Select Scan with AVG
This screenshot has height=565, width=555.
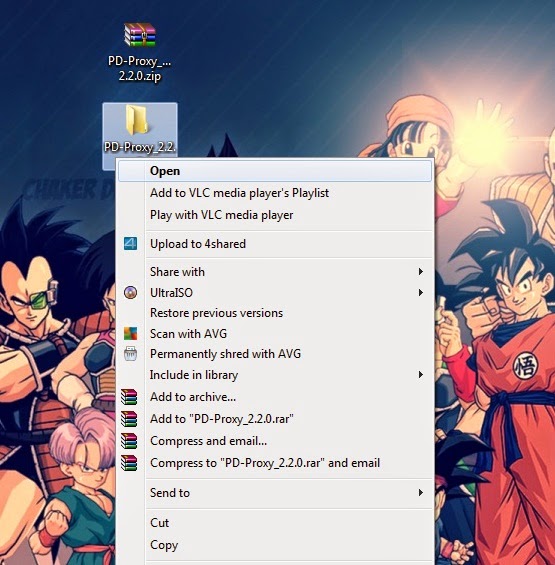point(275,334)
